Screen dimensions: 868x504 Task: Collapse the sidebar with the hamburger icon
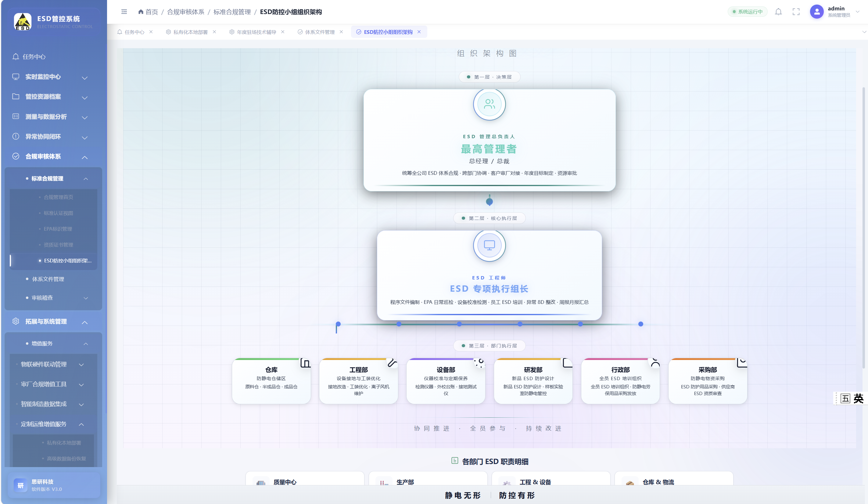pyautogui.click(x=124, y=12)
